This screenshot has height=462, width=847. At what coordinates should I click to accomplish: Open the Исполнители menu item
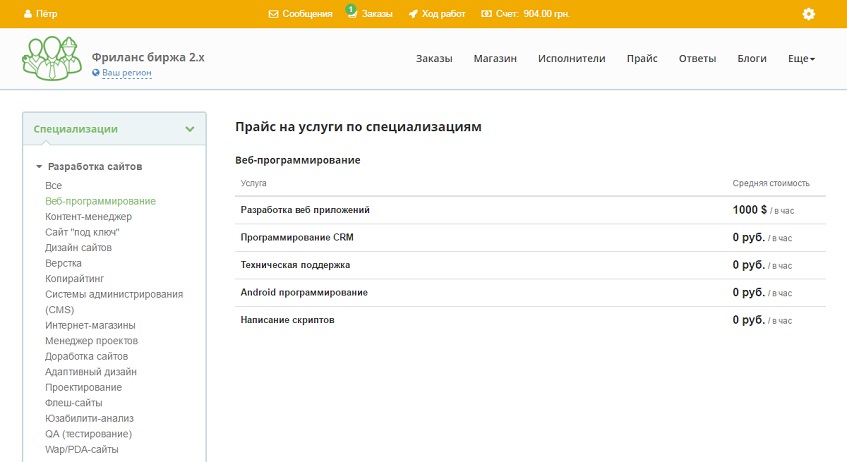[572, 58]
